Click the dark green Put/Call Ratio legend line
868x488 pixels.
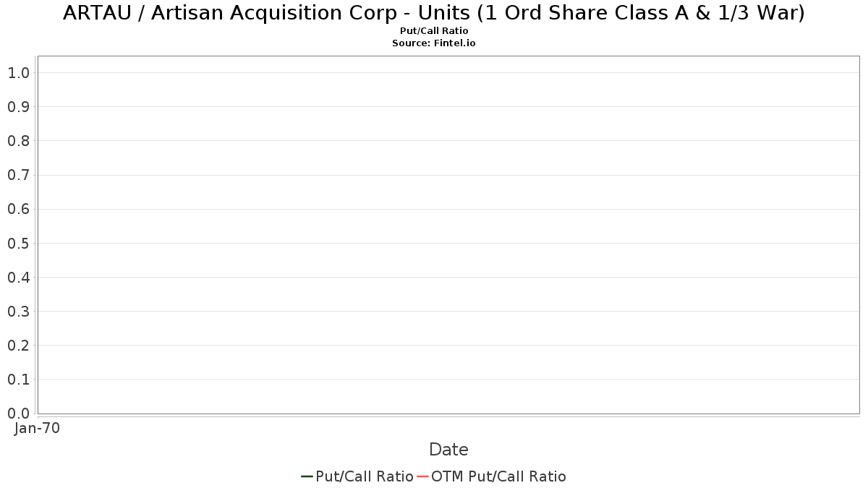click(307, 476)
